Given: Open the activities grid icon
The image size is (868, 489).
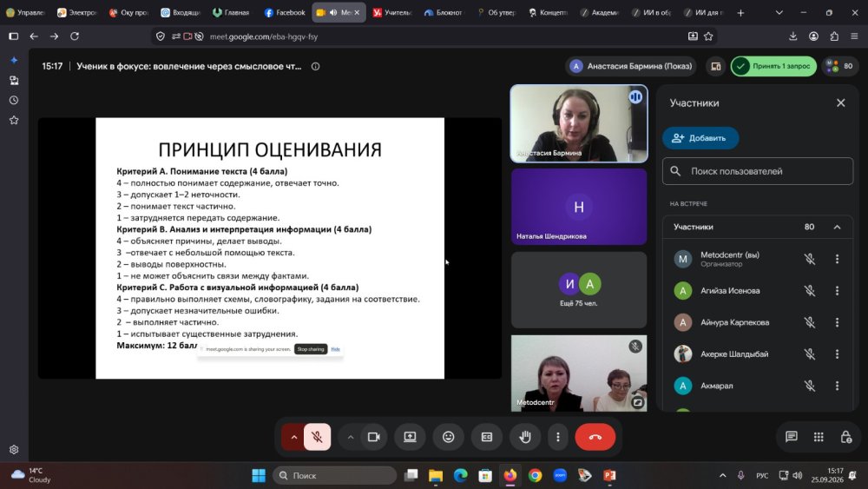Looking at the screenshot, I should pyautogui.click(x=819, y=437).
